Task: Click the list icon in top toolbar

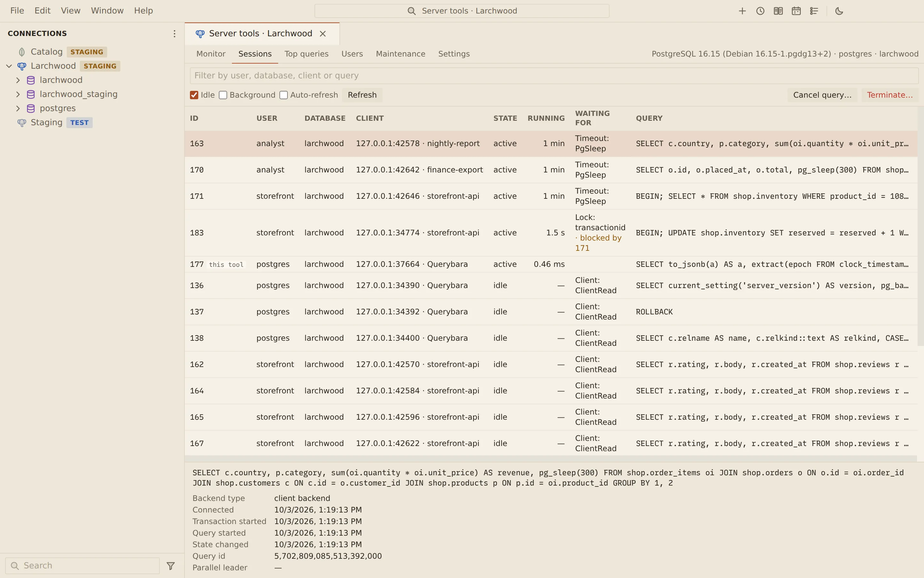Action: click(x=814, y=11)
